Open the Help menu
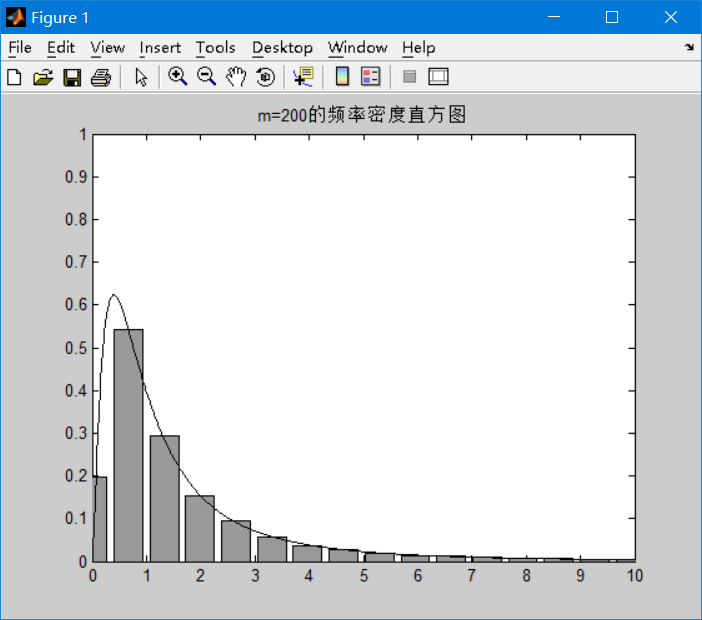Image resolution: width=702 pixels, height=620 pixels. 418,47
